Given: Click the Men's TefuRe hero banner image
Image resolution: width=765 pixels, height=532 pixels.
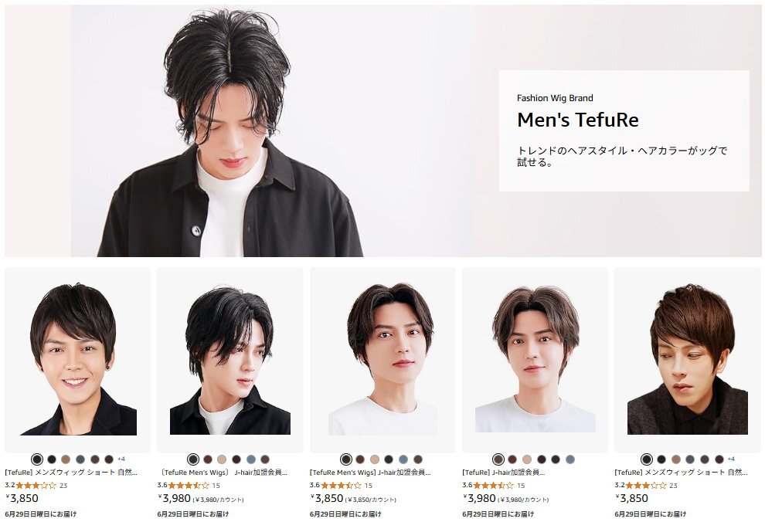Looking at the screenshot, I should (x=382, y=130).
